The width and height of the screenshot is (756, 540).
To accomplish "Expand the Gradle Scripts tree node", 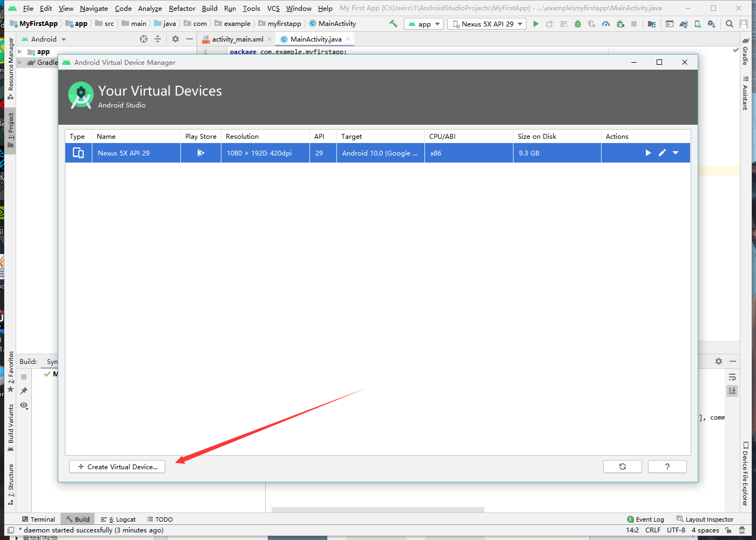I will [x=20, y=63].
